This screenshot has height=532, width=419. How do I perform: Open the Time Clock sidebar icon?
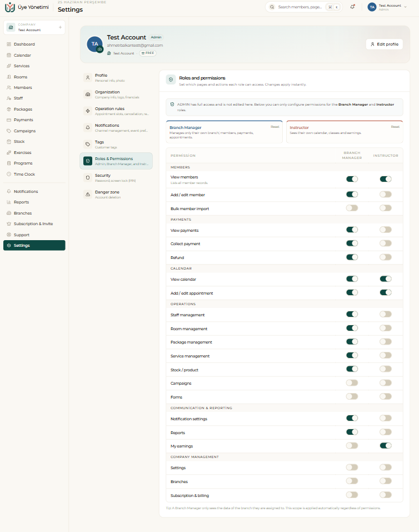9,174
